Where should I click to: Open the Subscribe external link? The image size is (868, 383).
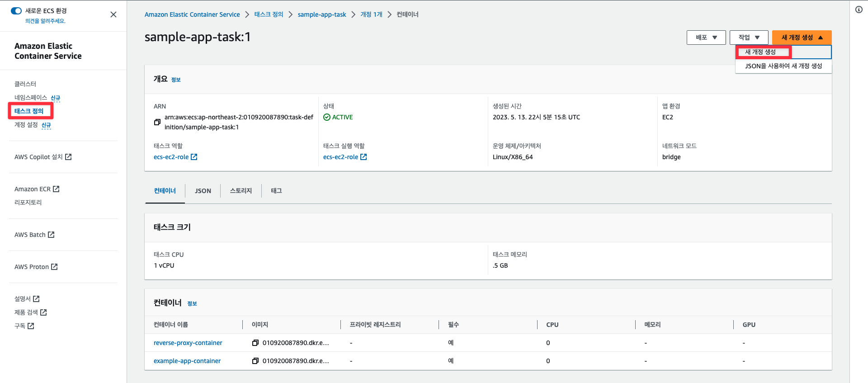[24, 326]
